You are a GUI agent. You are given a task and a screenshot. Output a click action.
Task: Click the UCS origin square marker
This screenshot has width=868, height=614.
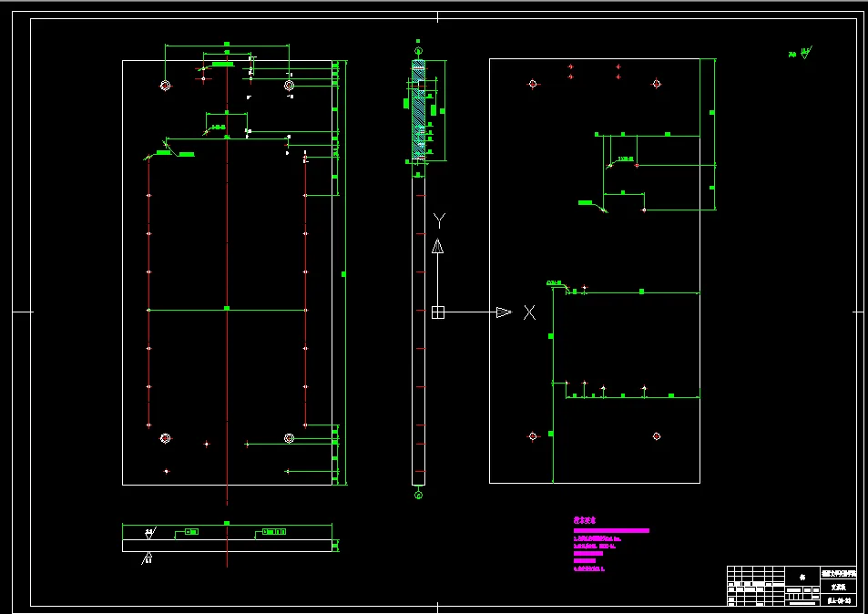point(438,312)
